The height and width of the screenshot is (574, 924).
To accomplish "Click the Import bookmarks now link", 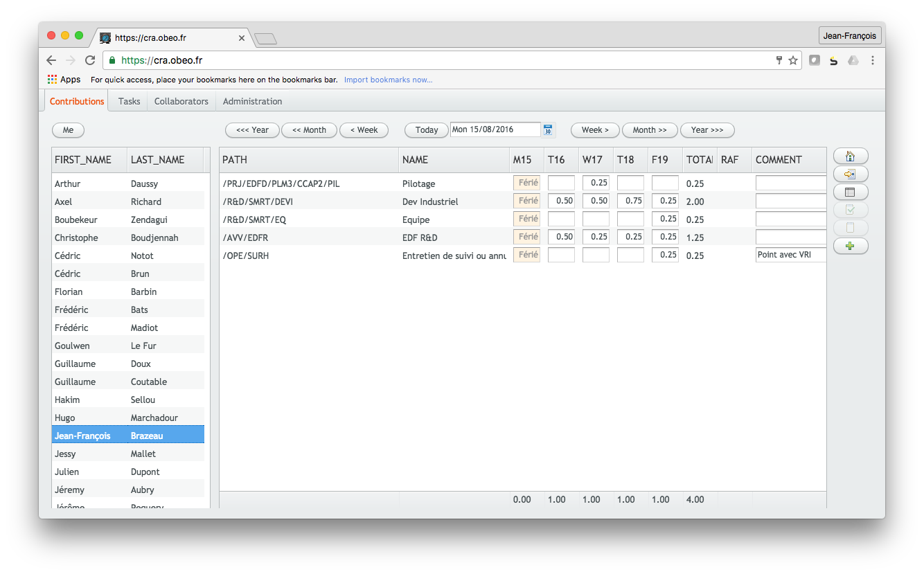I will click(x=388, y=80).
